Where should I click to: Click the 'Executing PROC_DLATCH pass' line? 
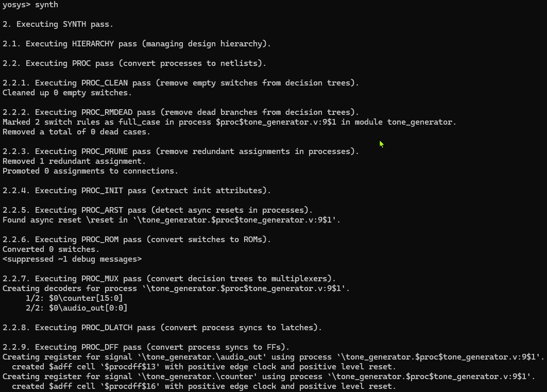[x=162, y=328]
